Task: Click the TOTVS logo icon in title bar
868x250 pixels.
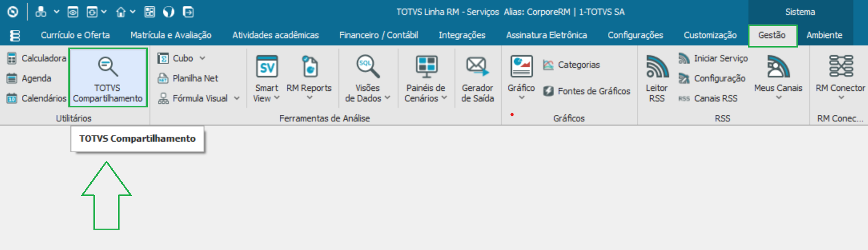Action: click(x=13, y=12)
